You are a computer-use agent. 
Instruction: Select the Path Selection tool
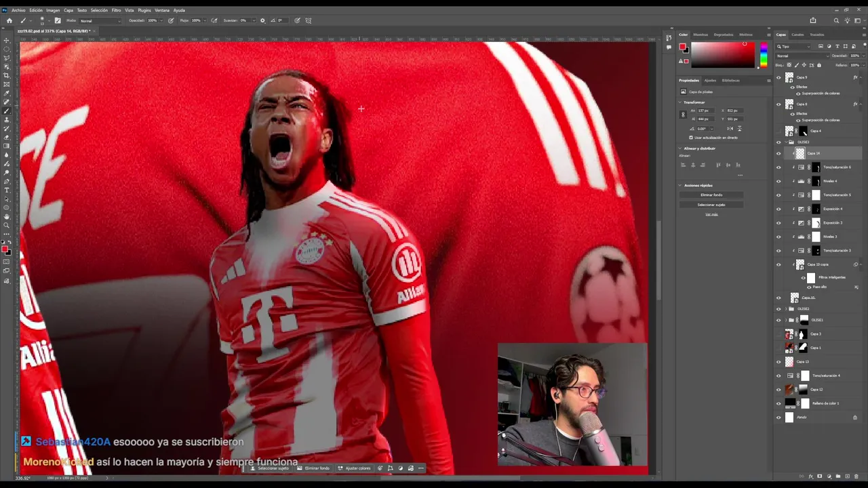7,199
